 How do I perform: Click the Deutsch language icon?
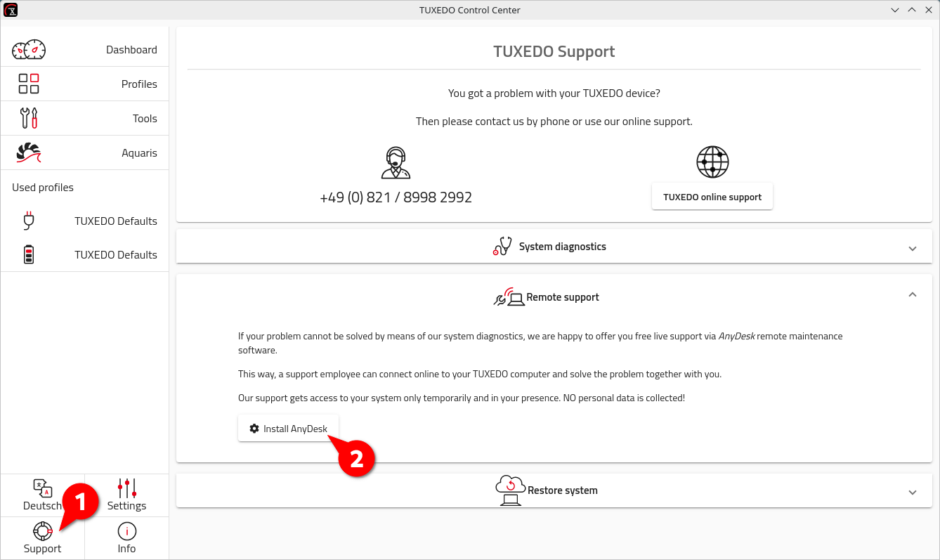coord(42,488)
